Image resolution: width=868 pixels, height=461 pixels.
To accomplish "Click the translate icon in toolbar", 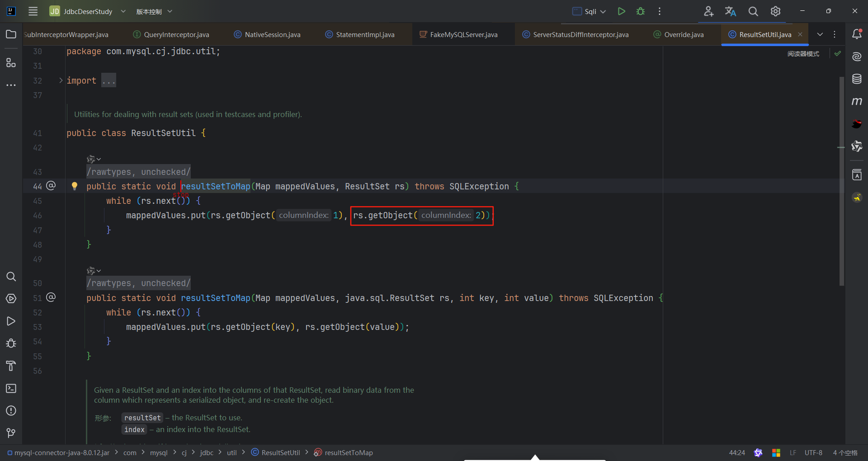I will 731,11.
